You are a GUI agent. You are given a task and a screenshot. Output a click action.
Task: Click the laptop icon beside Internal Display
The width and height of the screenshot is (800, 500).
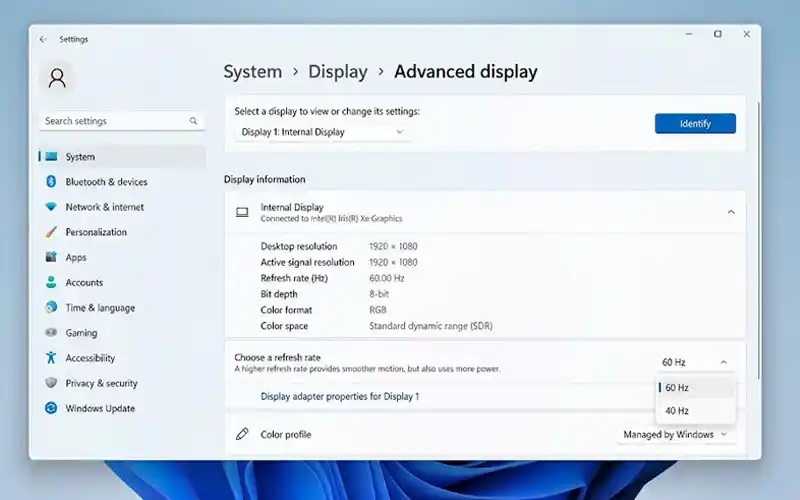(x=242, y=212)
